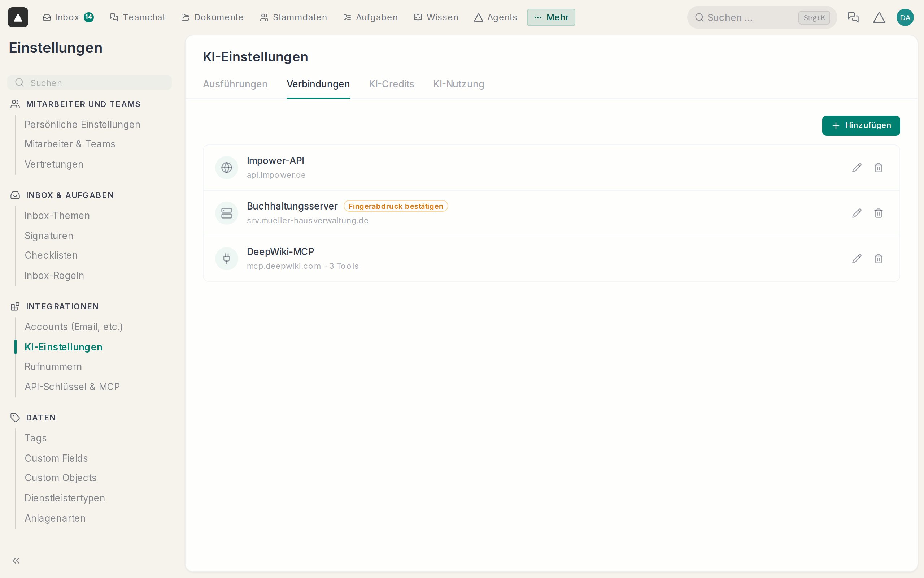924x578 pixels.
Task: Delete the DeepWiki-MCP connection
Action: pos(878,259)
